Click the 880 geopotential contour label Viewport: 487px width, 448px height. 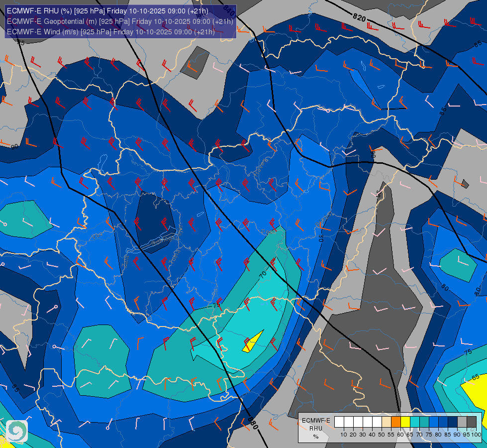point(253,424)
